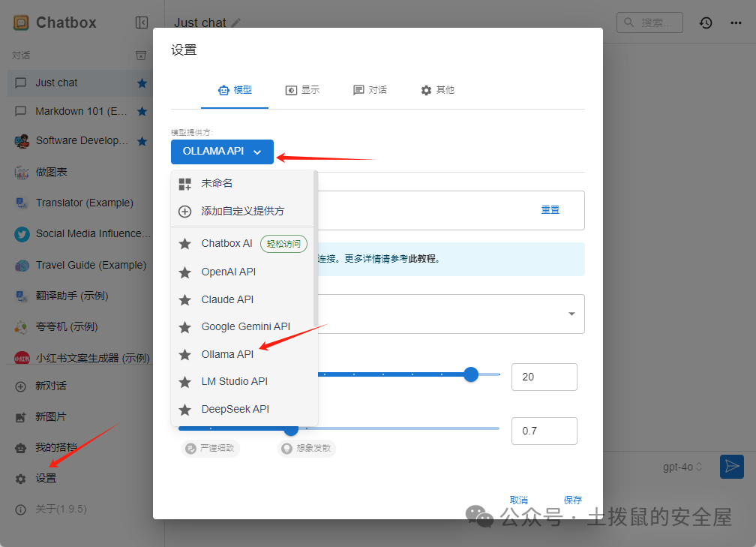Open the history clock icon
This screenshot has width=756, height=547.
pos(706,23)
